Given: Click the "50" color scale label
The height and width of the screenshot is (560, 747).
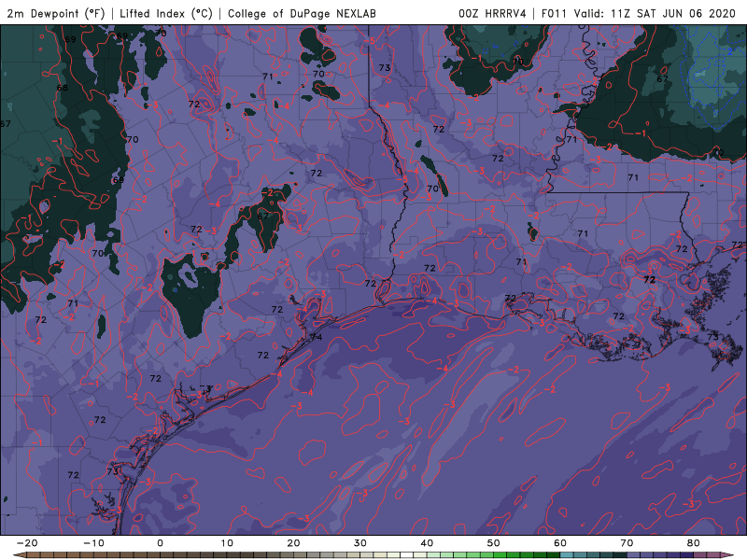Looking at the screenshot, I should point(494,543).
